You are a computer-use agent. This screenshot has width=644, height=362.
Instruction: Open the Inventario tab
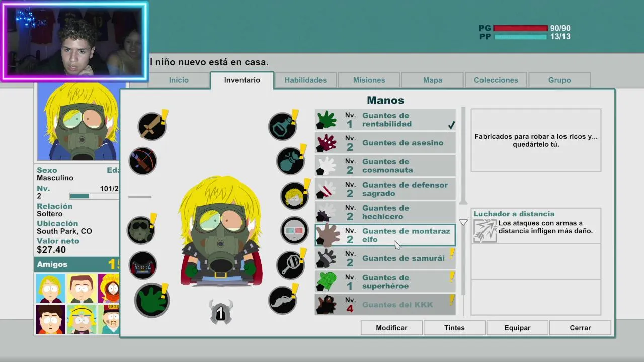point(242,80)
